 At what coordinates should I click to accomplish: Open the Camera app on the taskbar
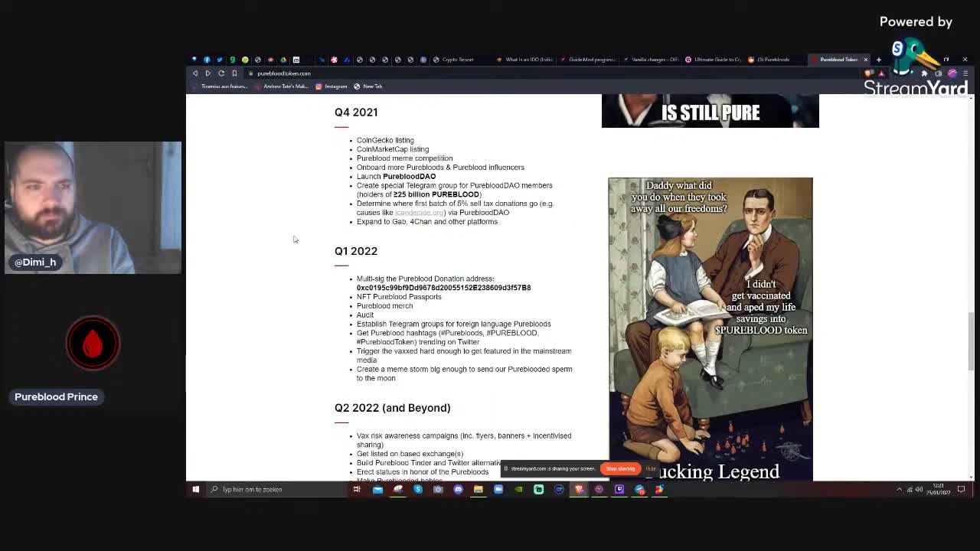coord(438,490)
